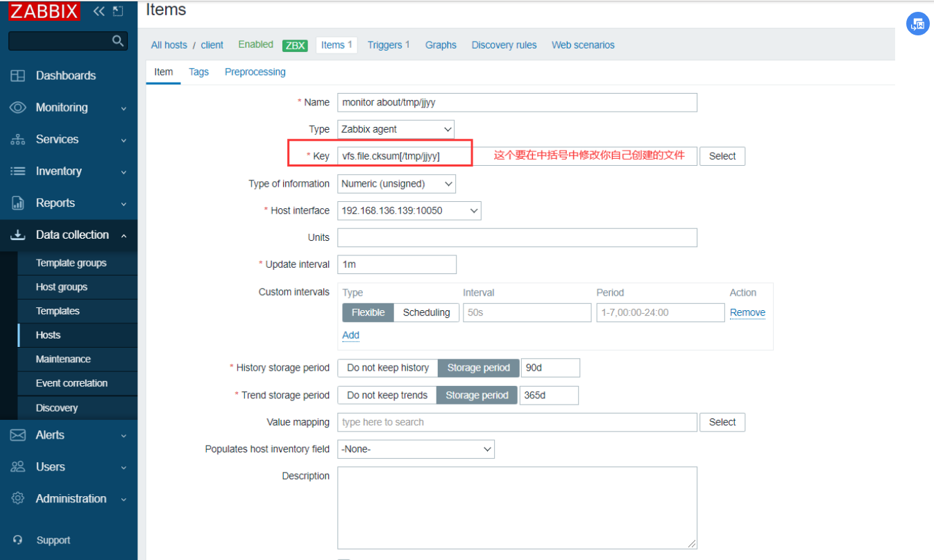Click the Dashboards grid icon

pos(18,76)
